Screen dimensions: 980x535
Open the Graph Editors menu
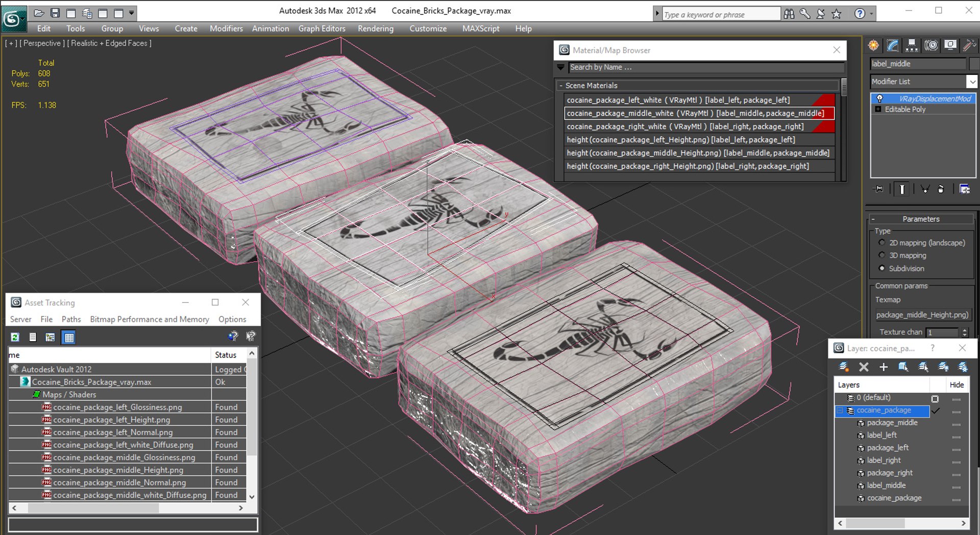322,29
